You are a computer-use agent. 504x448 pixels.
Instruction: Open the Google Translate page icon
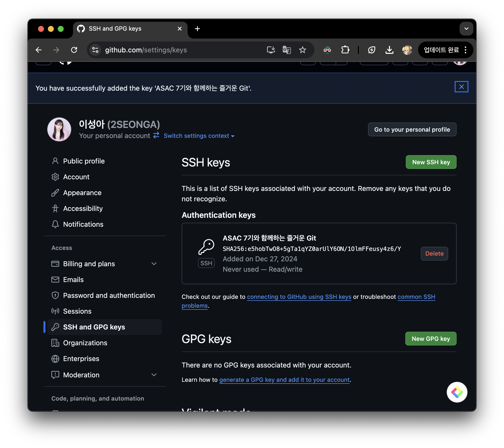click(x=287, y=50)
